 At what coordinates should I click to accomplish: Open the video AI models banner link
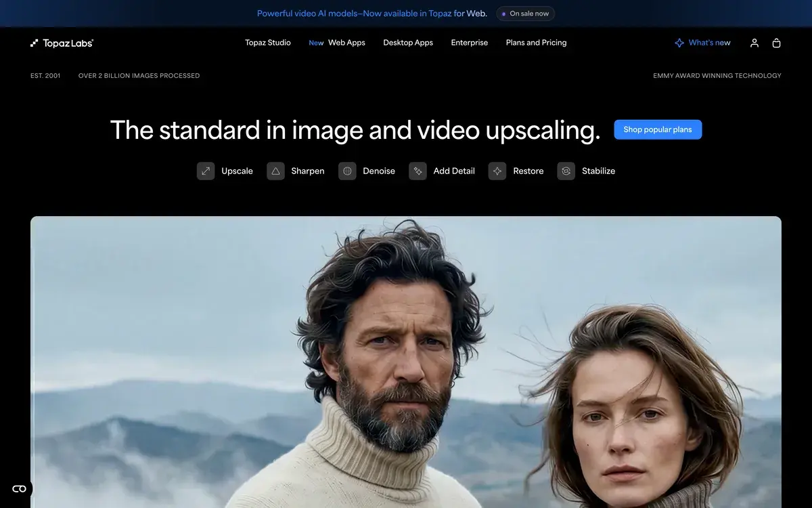click(x=371, y=14)
